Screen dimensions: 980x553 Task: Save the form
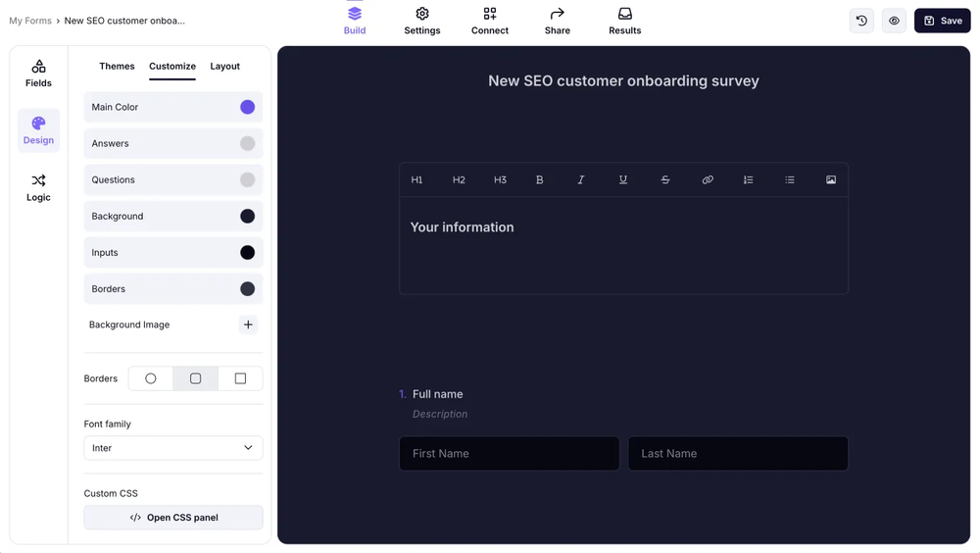[942, 21]
